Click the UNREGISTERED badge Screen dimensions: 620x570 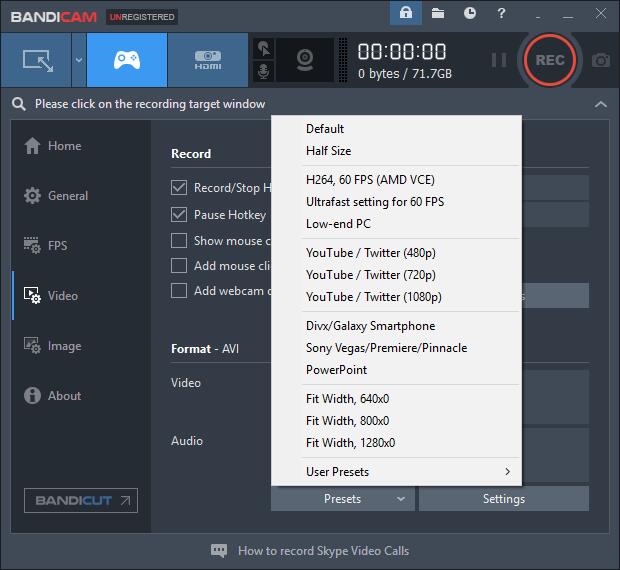(142, 17)
